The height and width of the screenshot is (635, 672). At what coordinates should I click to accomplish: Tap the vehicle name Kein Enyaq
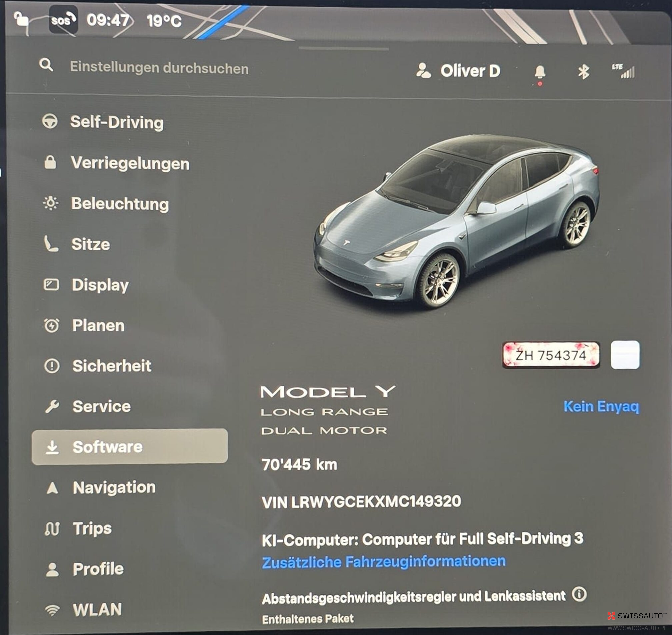[601, 406]
